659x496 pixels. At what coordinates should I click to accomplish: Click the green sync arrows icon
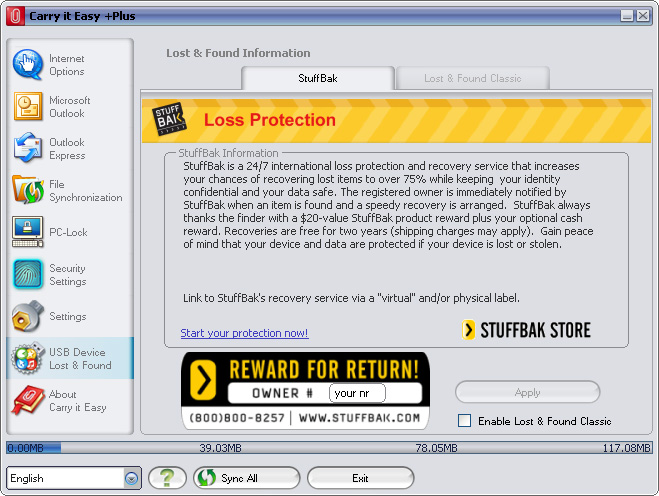point(207,478)
